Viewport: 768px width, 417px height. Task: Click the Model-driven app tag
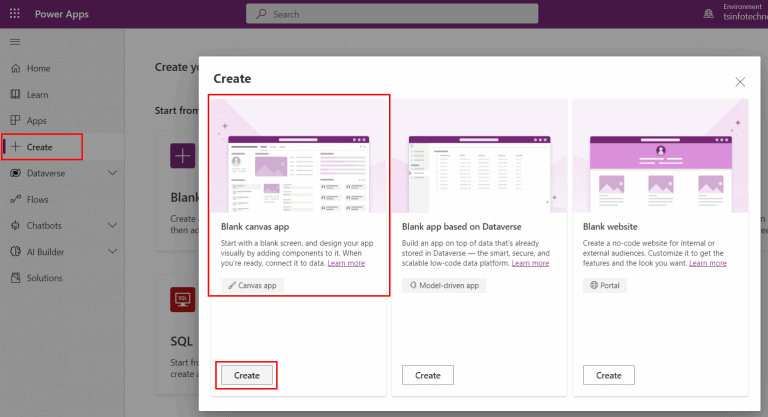point(444,285)
